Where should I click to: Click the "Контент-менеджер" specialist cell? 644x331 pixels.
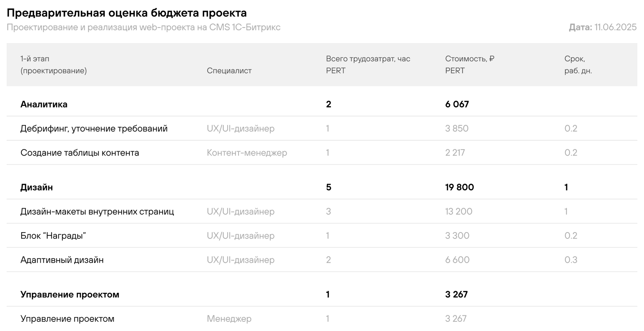pos(247,153)
